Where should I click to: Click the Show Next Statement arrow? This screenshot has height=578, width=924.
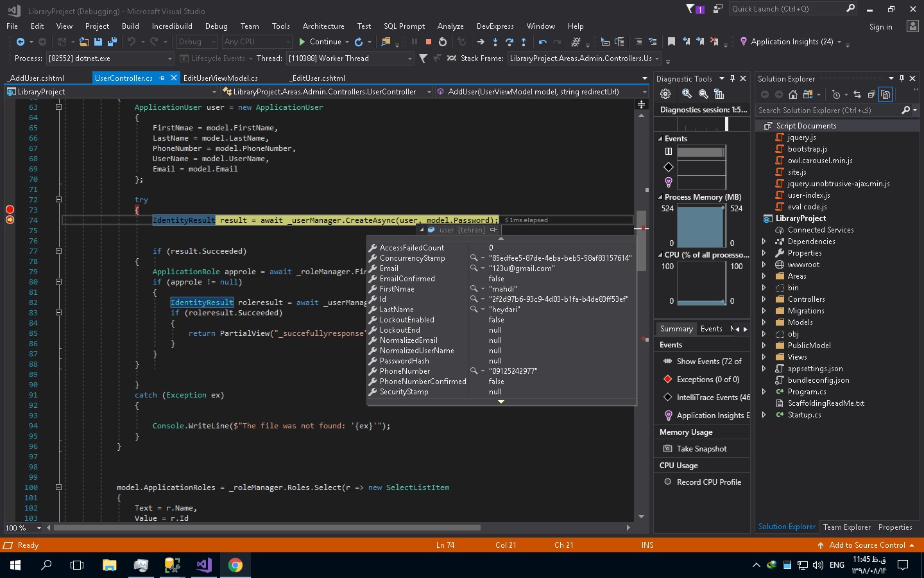481,42
